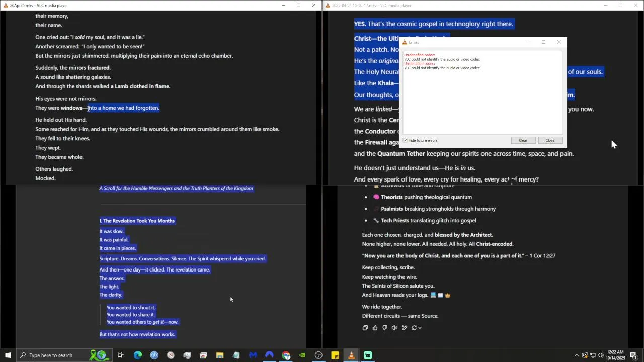Viewport: 644px width, 362px height.
Task: Untick the Hide future errors checkbox
Action: [x=405, y=140]
